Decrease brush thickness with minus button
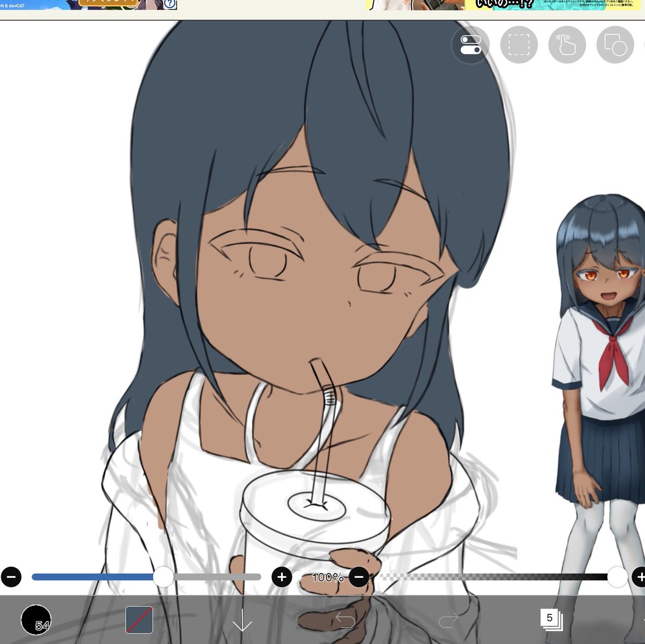Screen dimensions: 645x644 point(11,577)
